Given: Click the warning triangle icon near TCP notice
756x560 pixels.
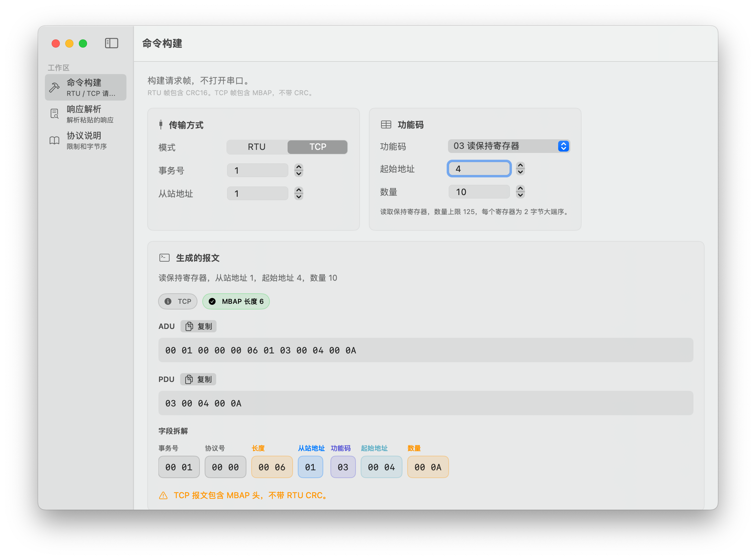Looking at the screenshot, I should point(163,495).
